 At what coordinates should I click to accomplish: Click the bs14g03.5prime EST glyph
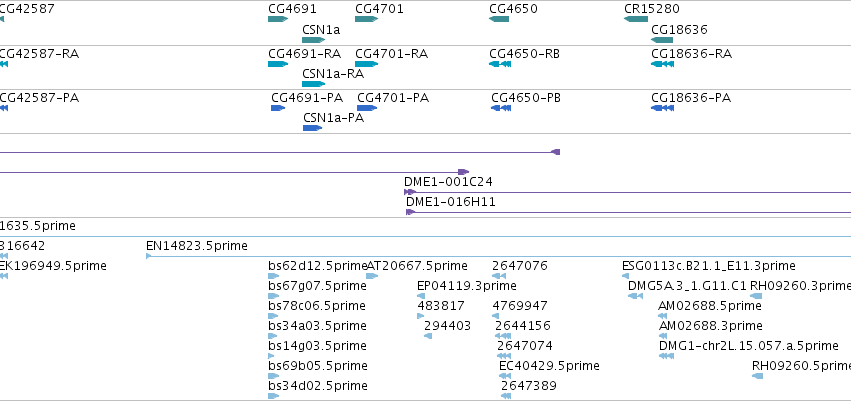click(271, 356)
